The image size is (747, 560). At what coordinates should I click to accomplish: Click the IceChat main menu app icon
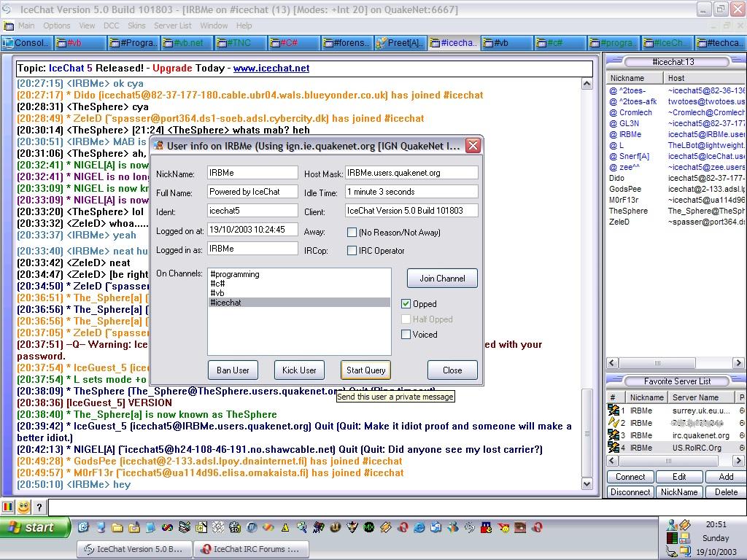click(x=8, y=26)
